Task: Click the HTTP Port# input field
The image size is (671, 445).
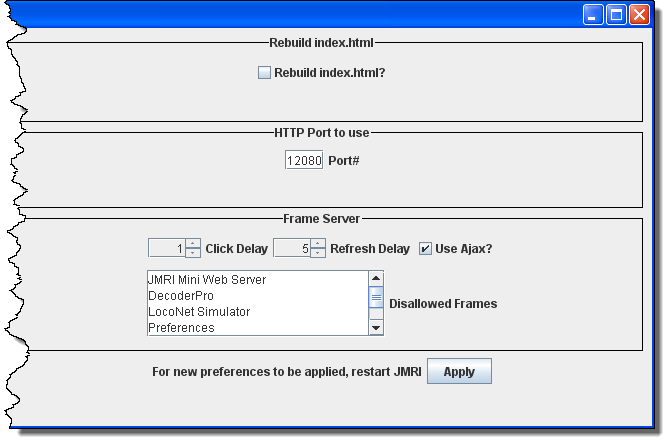Action: click(304, 160)
